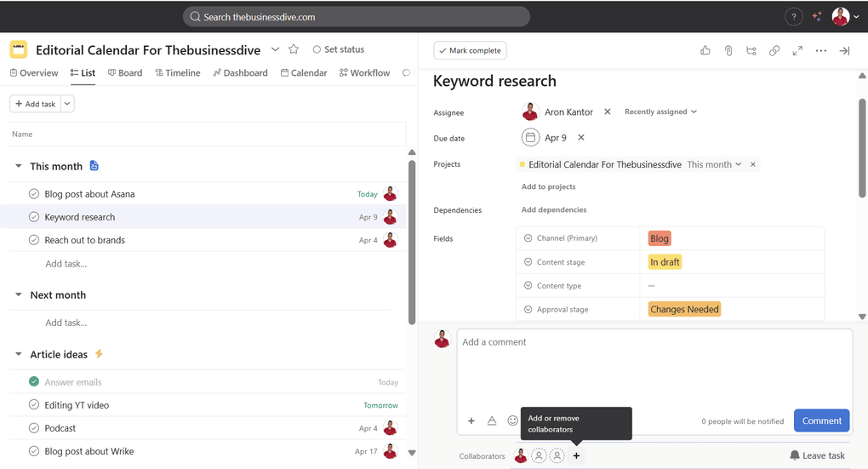The image size is (868, 469).
Task: Remove task from Editorial Calendar project
Action: (753, 164)
